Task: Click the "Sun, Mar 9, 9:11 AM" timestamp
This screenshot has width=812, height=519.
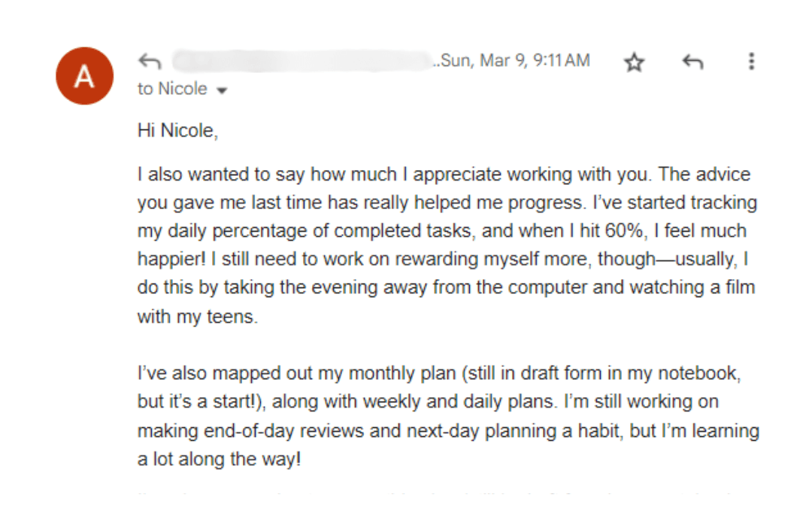Action: point(515,61)
